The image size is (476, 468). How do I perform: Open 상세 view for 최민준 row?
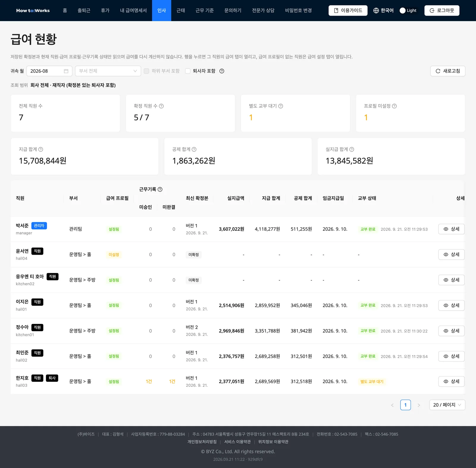pyautogui.click(x=451, y=356)
